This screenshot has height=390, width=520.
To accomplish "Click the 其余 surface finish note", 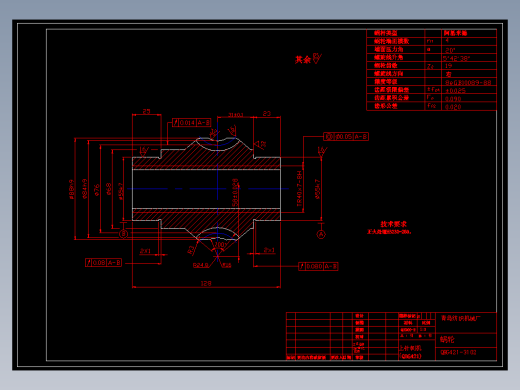I will click(303, 60).
